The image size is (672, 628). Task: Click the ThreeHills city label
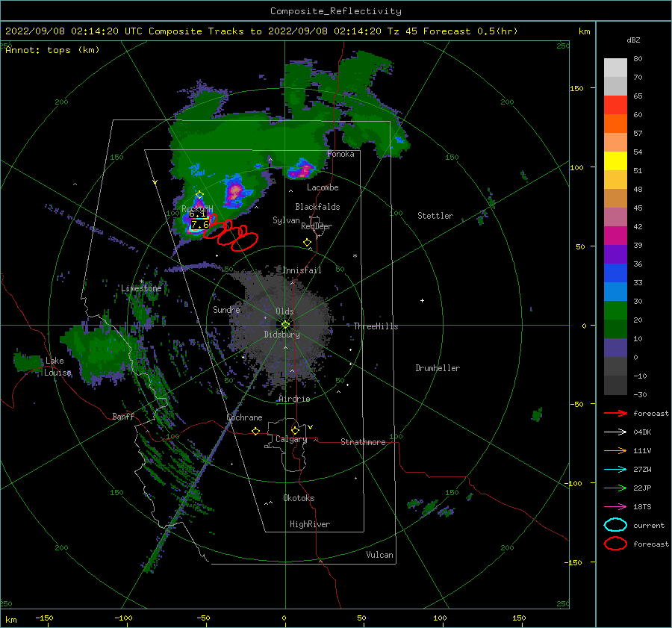coord(376,326)
